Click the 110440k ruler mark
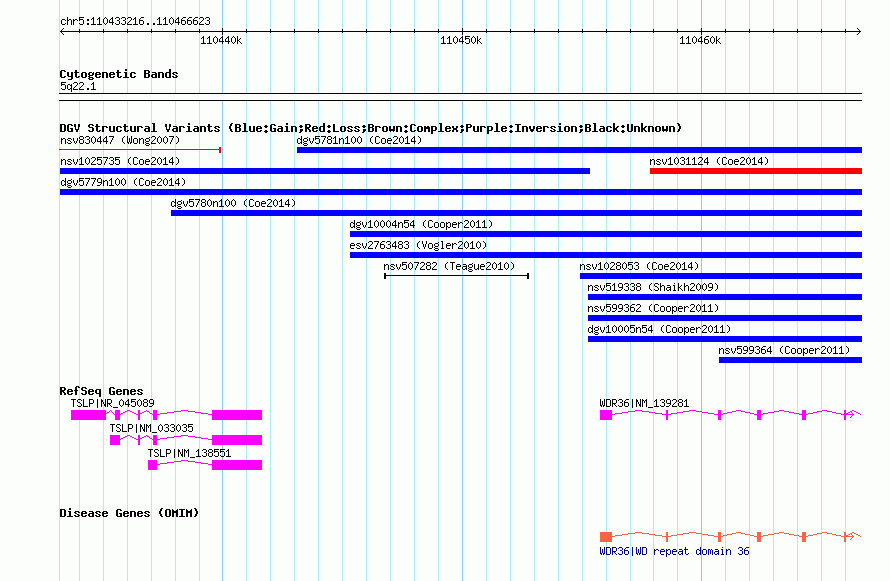The image size is (890, 581). click(221, 40)
